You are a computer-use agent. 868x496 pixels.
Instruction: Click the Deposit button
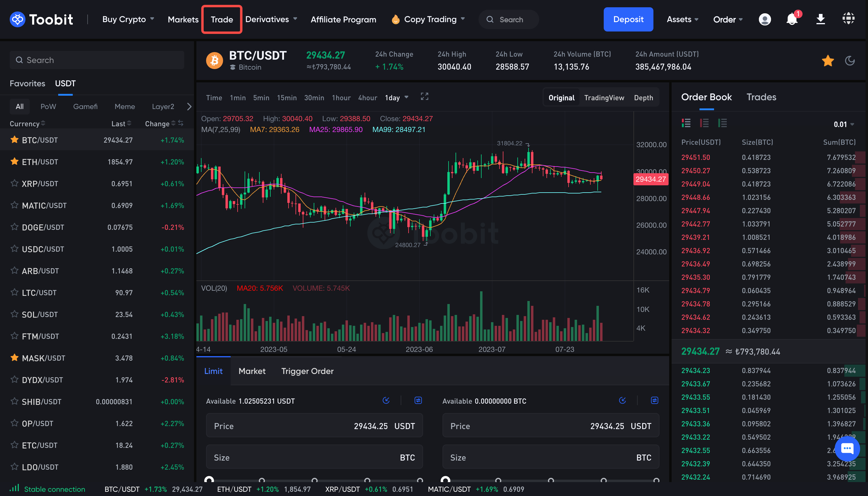point(628,19)
